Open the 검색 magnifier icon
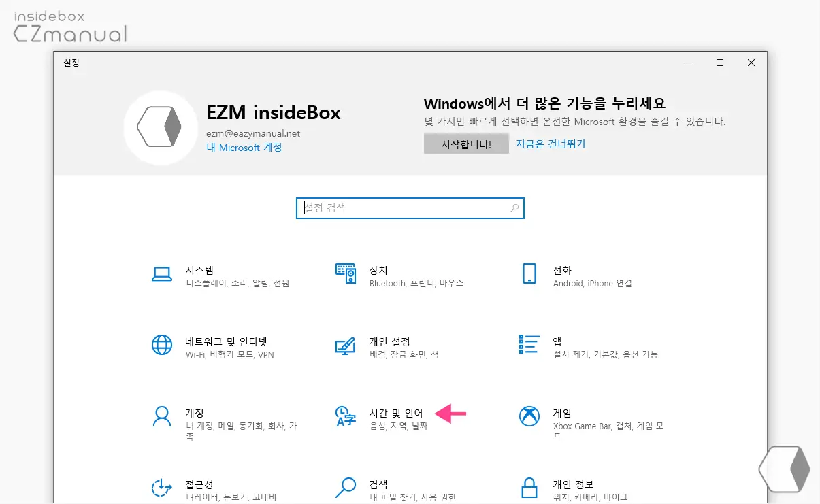This screenshot has width=820, height=504. pyautogui.click(x=345, y=488)
